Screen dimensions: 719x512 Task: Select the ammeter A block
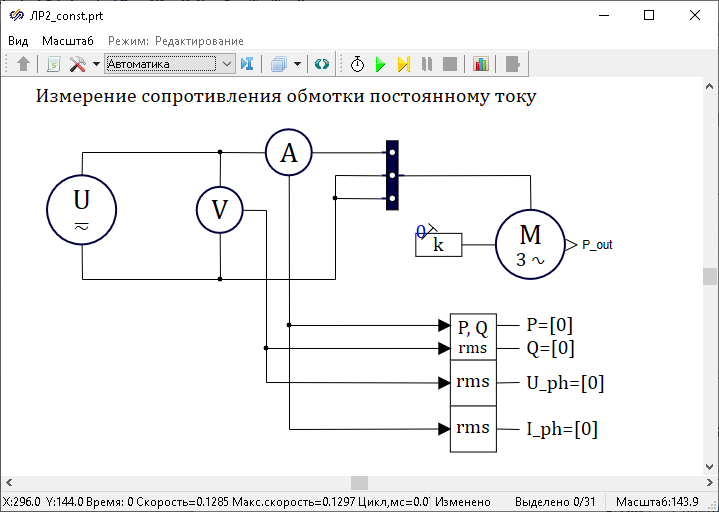(x=289, y=152)
